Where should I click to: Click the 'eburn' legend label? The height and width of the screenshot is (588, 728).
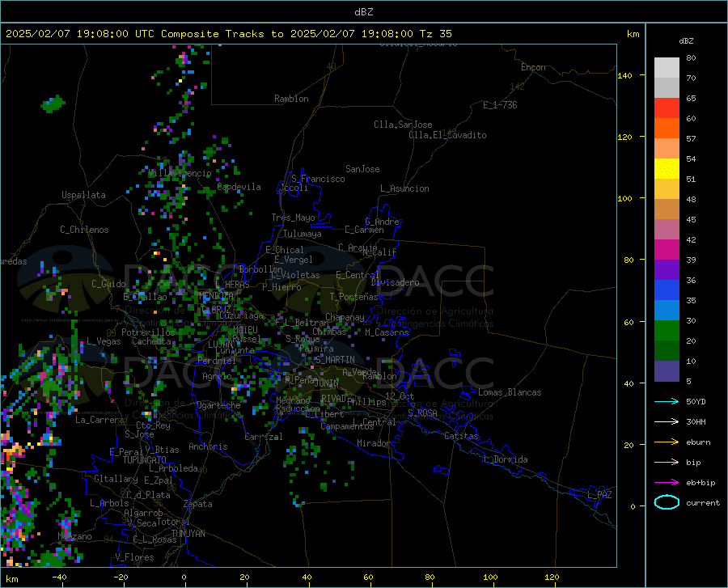(698, 442)
